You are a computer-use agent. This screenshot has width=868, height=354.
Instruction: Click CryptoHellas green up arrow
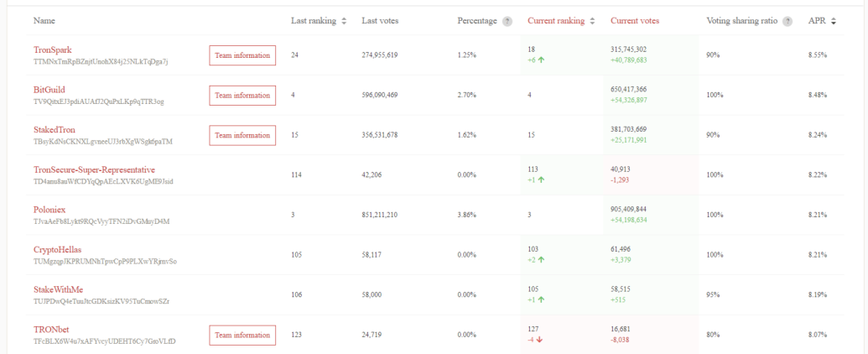pos(542,259)
